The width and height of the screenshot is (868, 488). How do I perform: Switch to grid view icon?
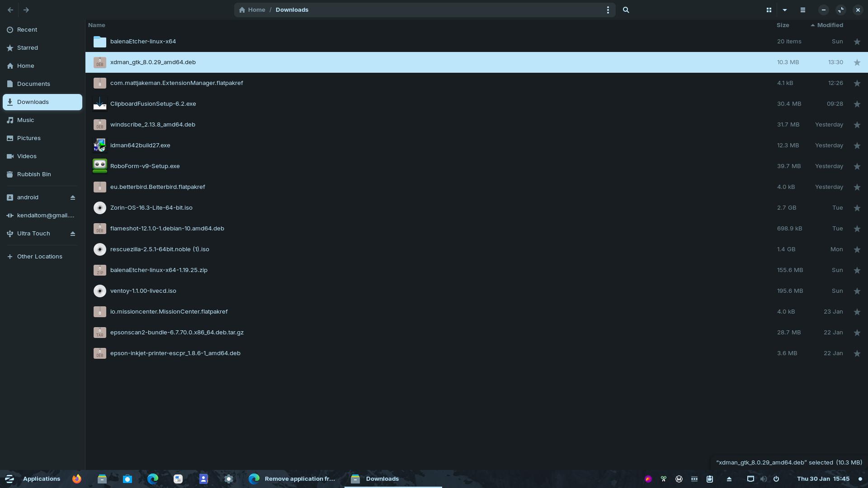(x=769, y=9)
